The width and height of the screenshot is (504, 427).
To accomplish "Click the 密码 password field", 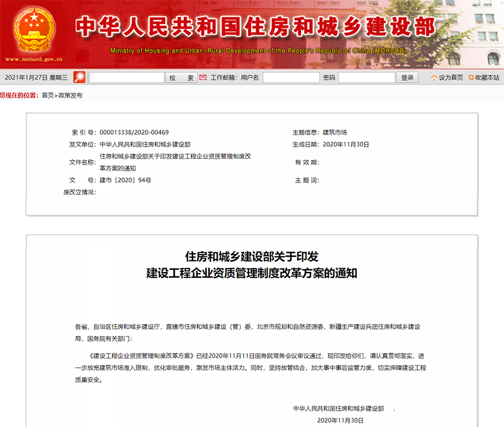I will 367,77.
